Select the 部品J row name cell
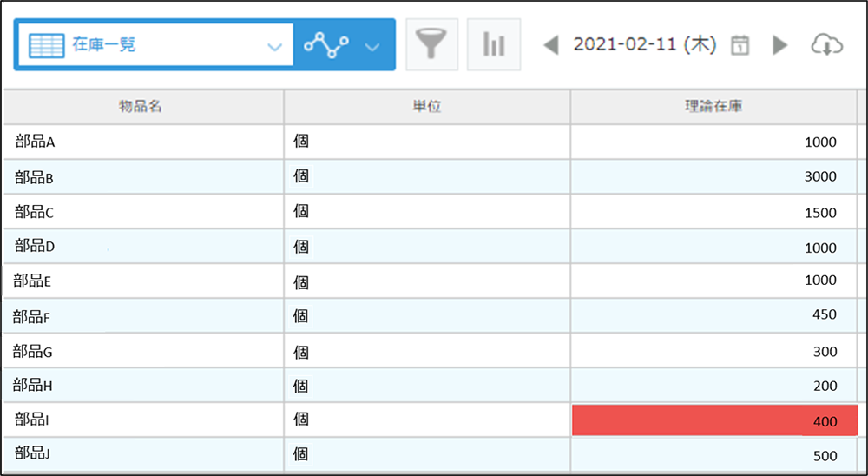Screen dimensions: 868x476 pyautogui.click(x=142, y=455)
